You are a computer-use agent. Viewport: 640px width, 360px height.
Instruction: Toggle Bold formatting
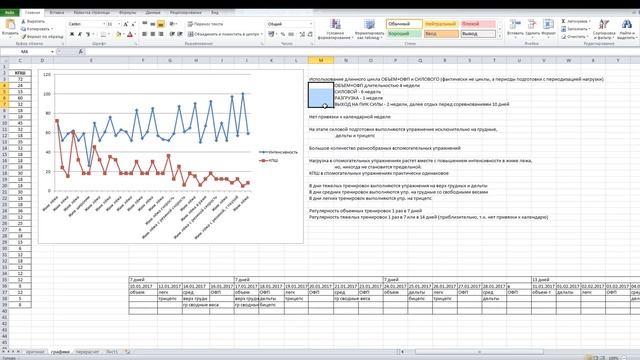point(72,34)
